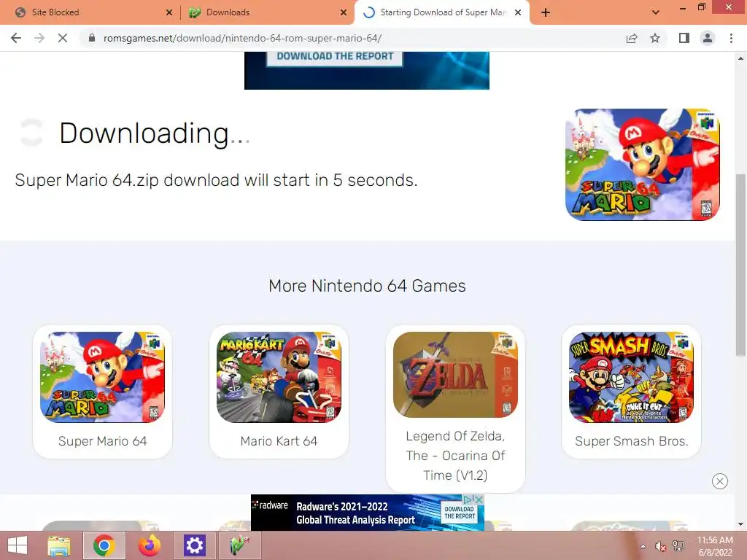The width and height of the screenshot is (747, 560).
Task: Close the Downloads tab
Action: point(344,12)
